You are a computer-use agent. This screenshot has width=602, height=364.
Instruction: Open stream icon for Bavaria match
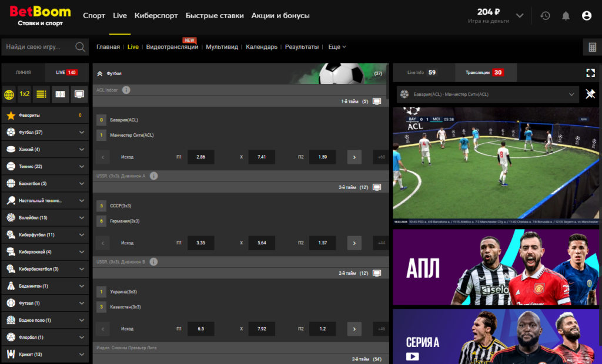click(377, 101)
